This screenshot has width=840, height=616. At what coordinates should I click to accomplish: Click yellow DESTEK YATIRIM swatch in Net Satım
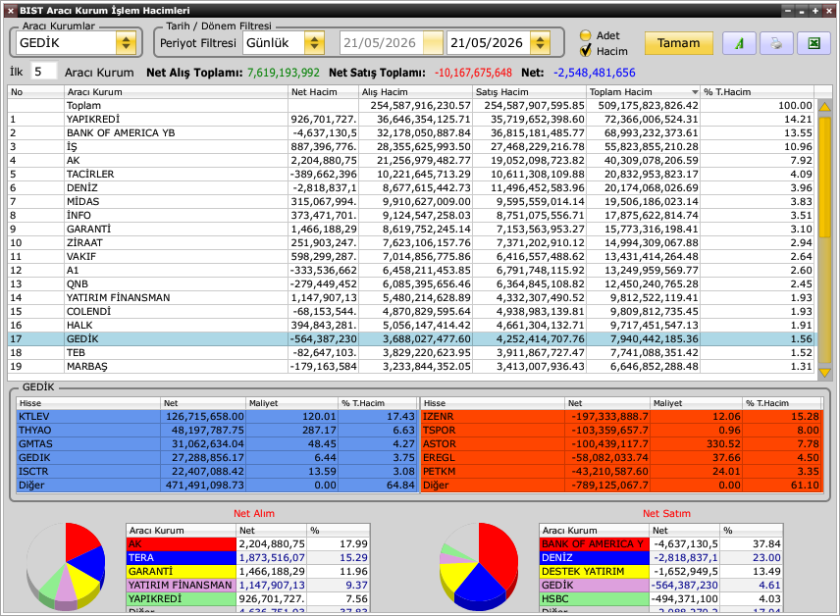pyautogui.click(x=594, y=572)
